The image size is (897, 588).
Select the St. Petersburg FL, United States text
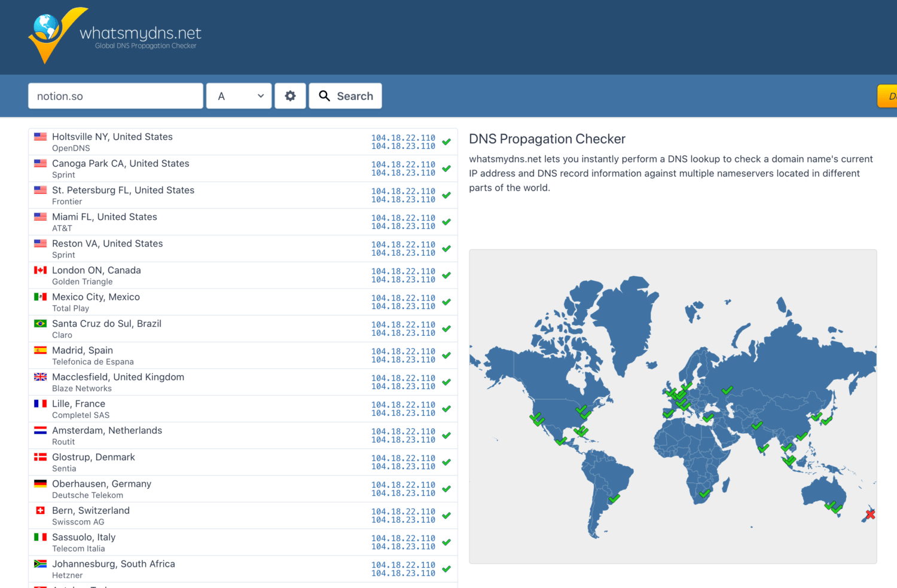[x=123, y=190]
